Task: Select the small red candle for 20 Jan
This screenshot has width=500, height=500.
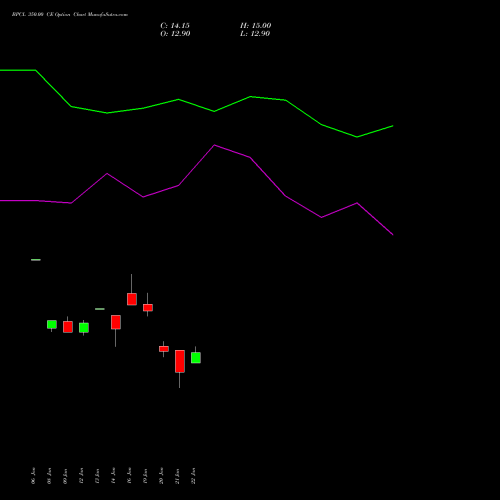Action: coord(164,349)
